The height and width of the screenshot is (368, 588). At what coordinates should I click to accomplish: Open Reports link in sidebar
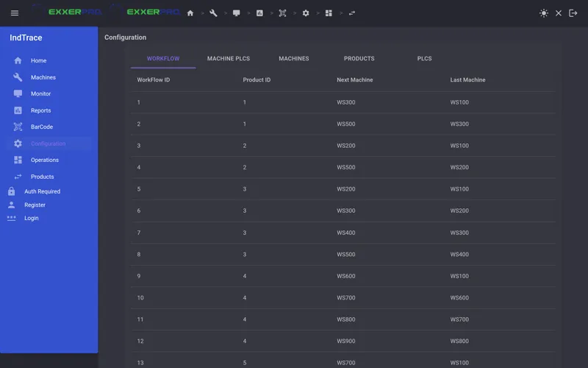[40, 110]
